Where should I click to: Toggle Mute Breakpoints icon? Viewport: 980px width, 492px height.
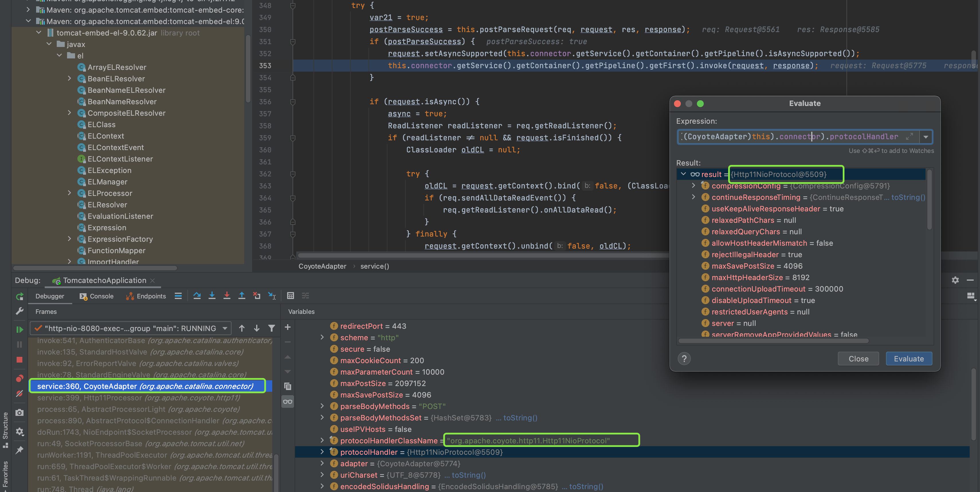coord(19,393)
